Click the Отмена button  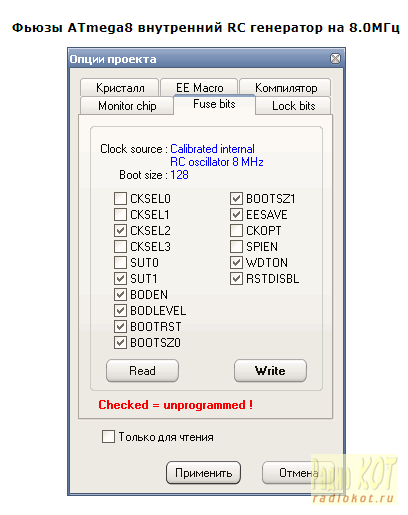pos(298,473)
